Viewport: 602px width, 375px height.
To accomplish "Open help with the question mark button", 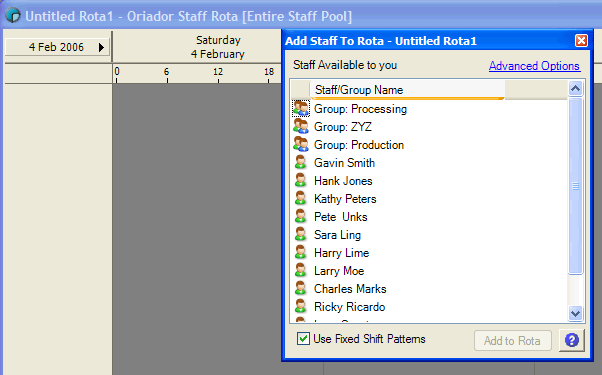I will pos(572,340).
